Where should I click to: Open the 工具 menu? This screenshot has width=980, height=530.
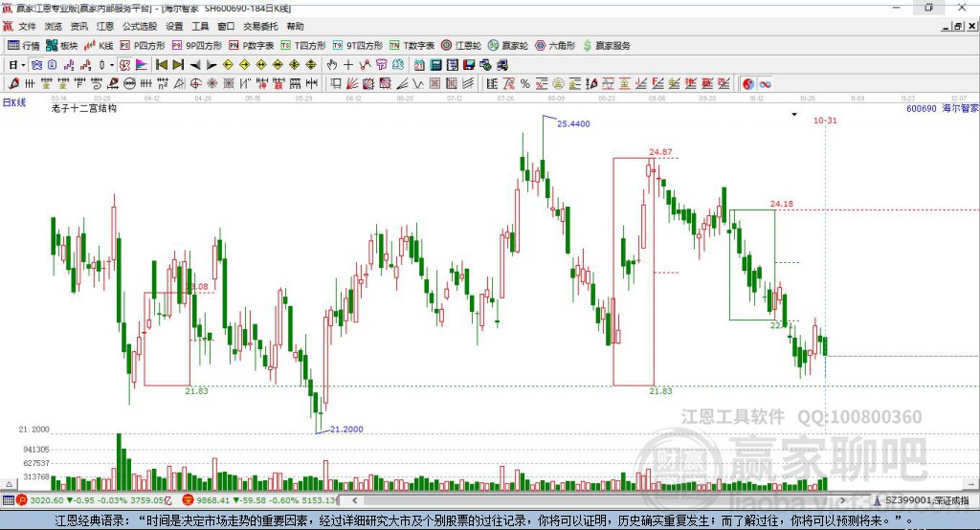tap(200, 26)
